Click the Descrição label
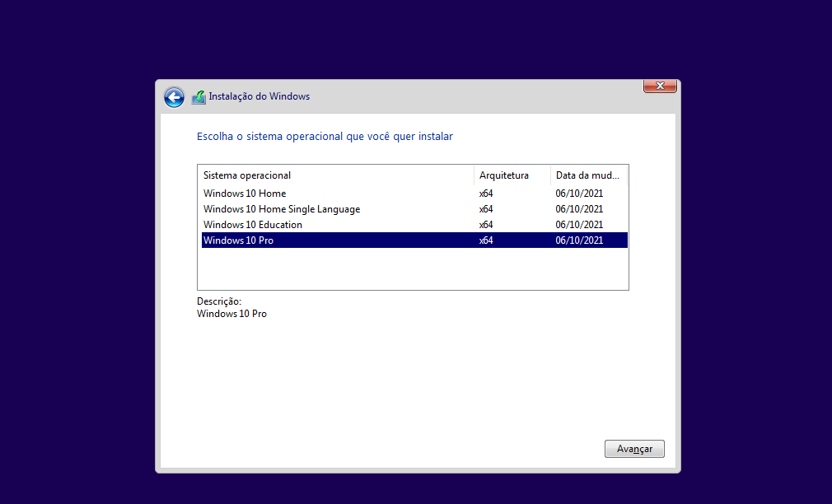The image size is (832, 504). click(219, 301)
